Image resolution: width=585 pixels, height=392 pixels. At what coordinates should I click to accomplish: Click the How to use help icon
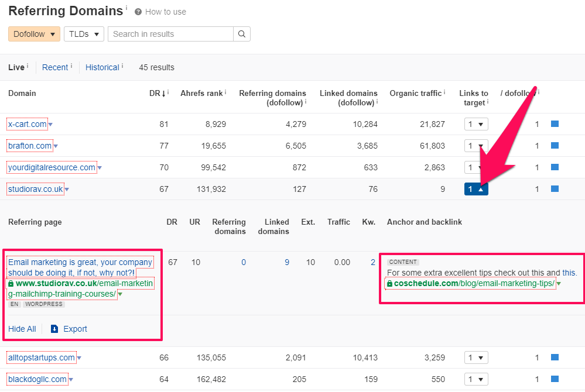click(138, 12)
